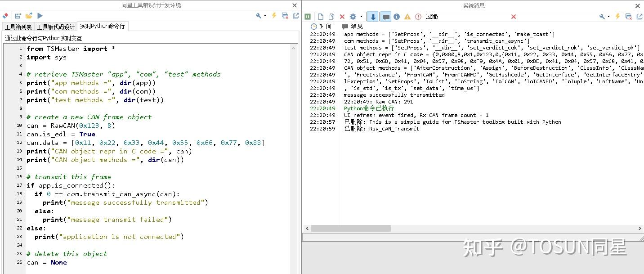Click 'print("message transmit failed")' line
This screenshot has width=644, height=274.
107,220
